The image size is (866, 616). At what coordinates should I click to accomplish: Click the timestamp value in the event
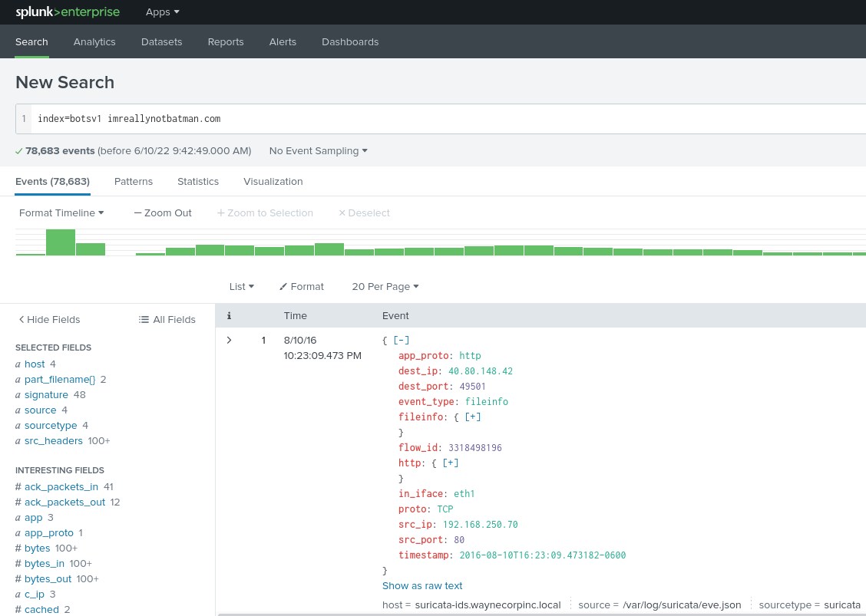coord(542,555)
